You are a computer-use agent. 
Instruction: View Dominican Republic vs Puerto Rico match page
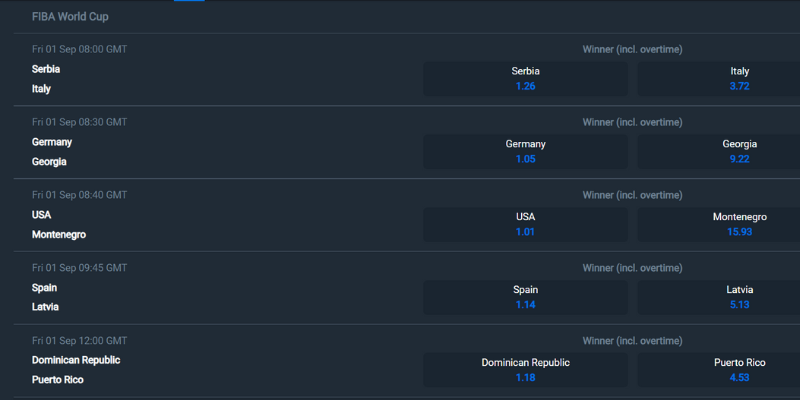76,370
